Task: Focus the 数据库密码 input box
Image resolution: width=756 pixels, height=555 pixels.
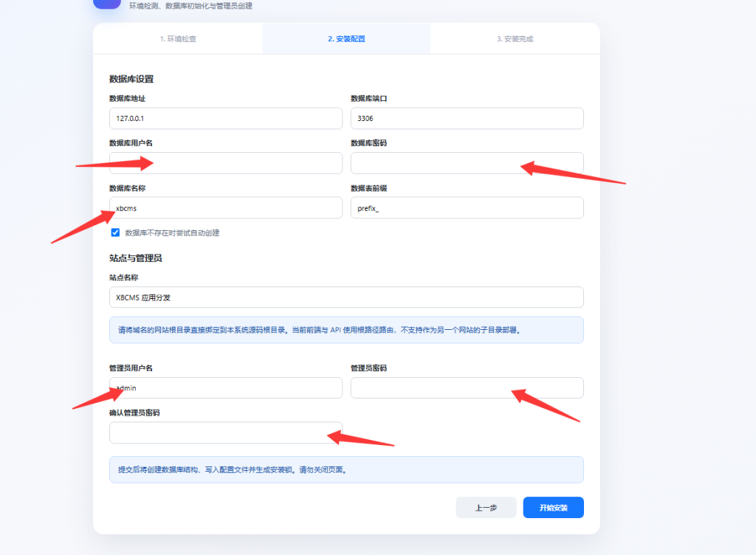Action: point(467,163)
